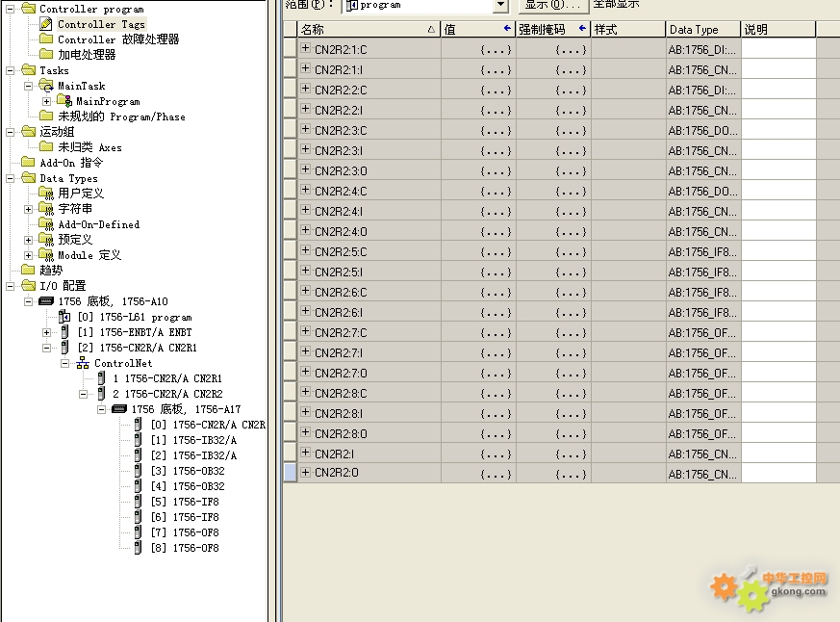Expand the CN2R2:5:I tag row
This screenshot has width=840, height=622.
(x=305, y=271)
